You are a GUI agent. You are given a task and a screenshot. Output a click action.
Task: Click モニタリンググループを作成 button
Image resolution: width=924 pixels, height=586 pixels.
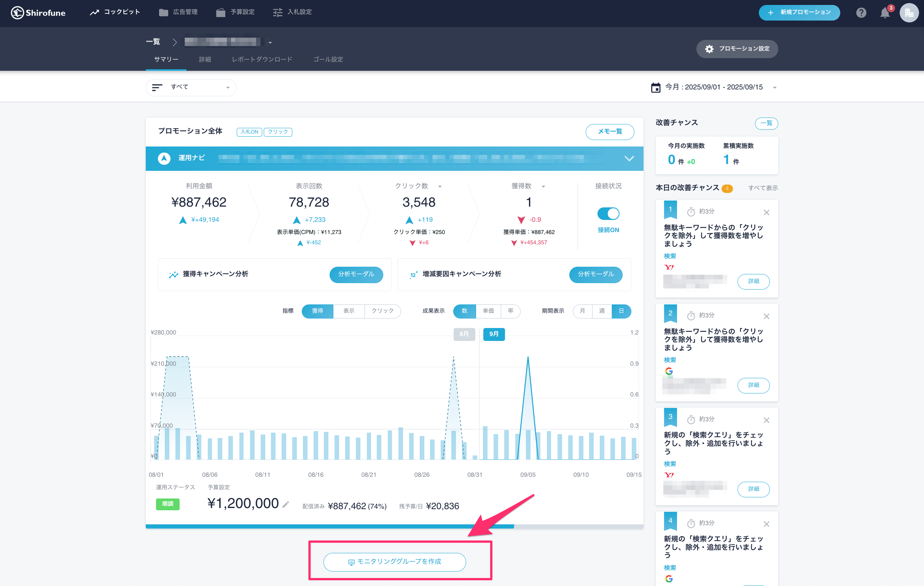(395, 561)
